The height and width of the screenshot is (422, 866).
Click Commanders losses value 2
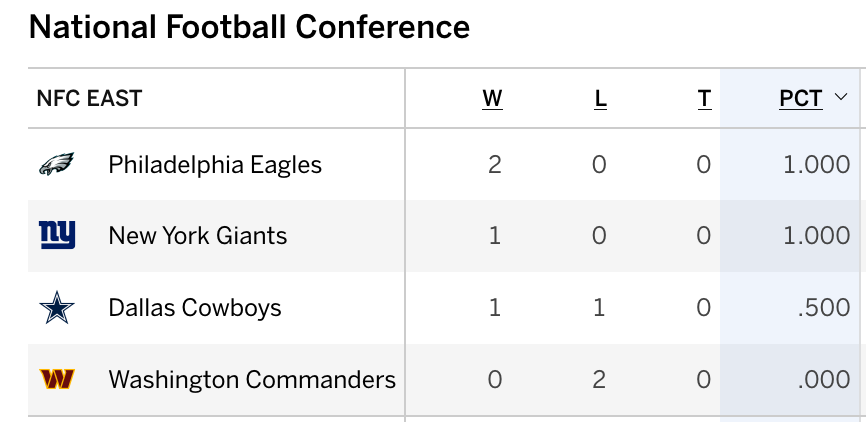(x=599, y=379)
